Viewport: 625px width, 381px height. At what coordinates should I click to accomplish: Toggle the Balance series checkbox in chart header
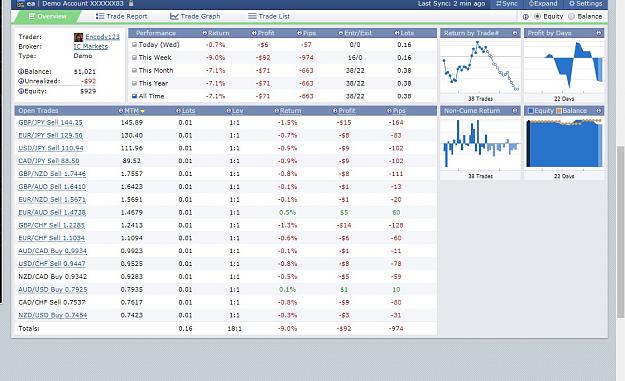559,111
